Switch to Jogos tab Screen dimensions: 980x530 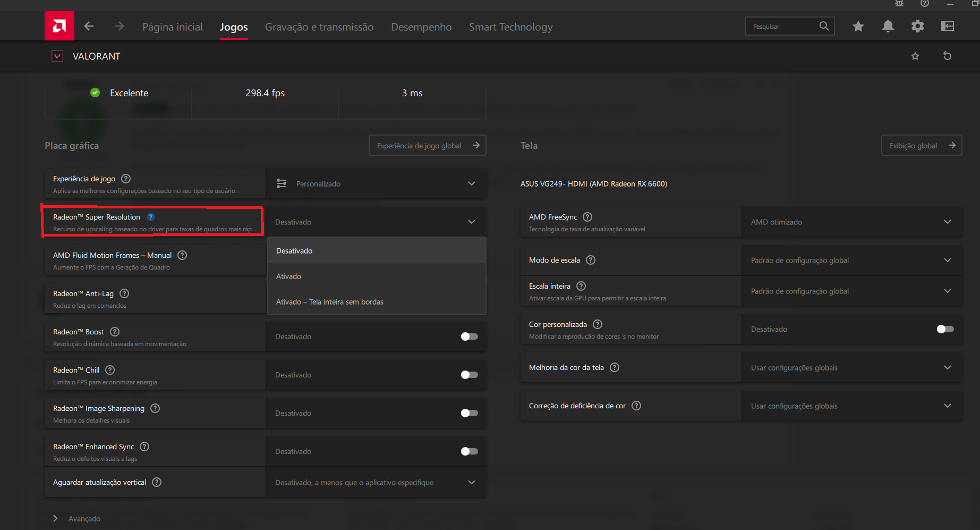point(234,27)
